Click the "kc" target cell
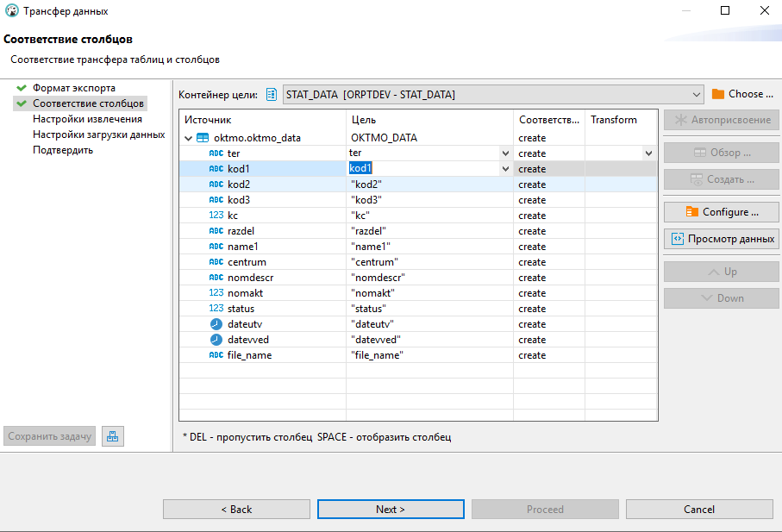 point(430,215)
